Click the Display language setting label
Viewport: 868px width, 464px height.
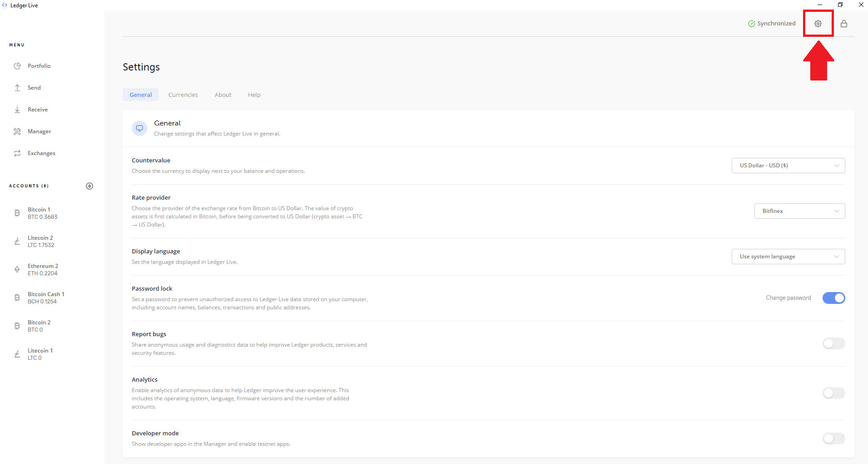(156, 251)
